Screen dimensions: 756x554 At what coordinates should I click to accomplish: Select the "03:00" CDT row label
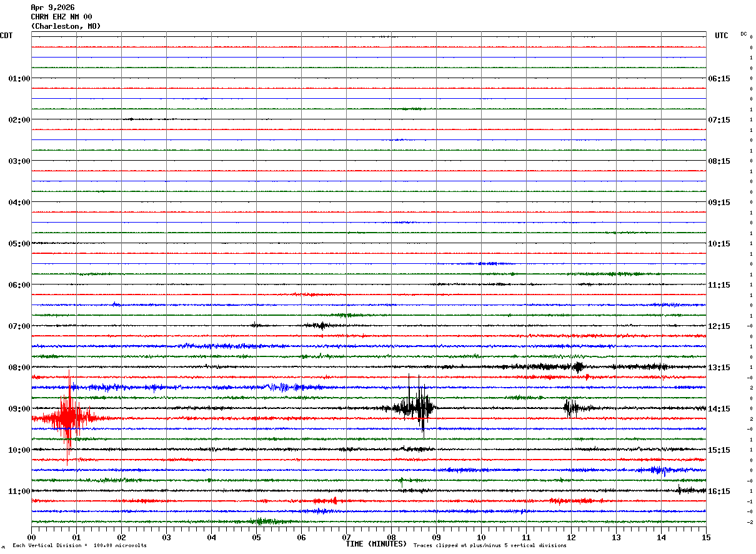[x=19, y=161]
